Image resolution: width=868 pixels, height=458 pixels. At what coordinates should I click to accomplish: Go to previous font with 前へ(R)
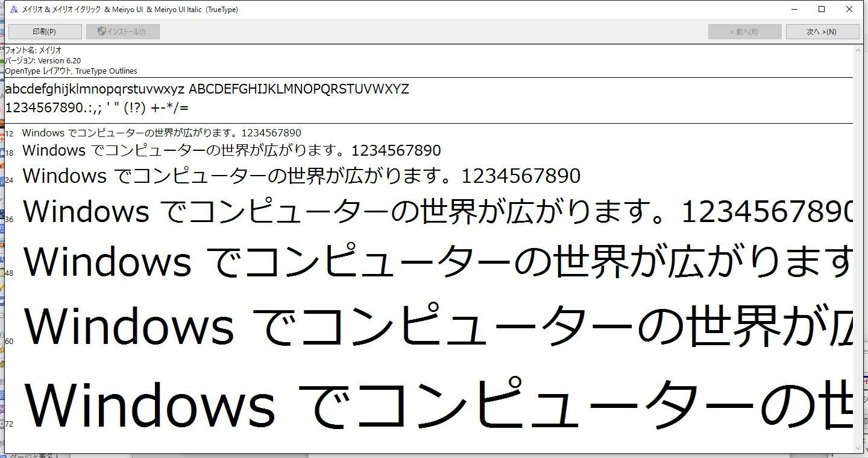744,31
